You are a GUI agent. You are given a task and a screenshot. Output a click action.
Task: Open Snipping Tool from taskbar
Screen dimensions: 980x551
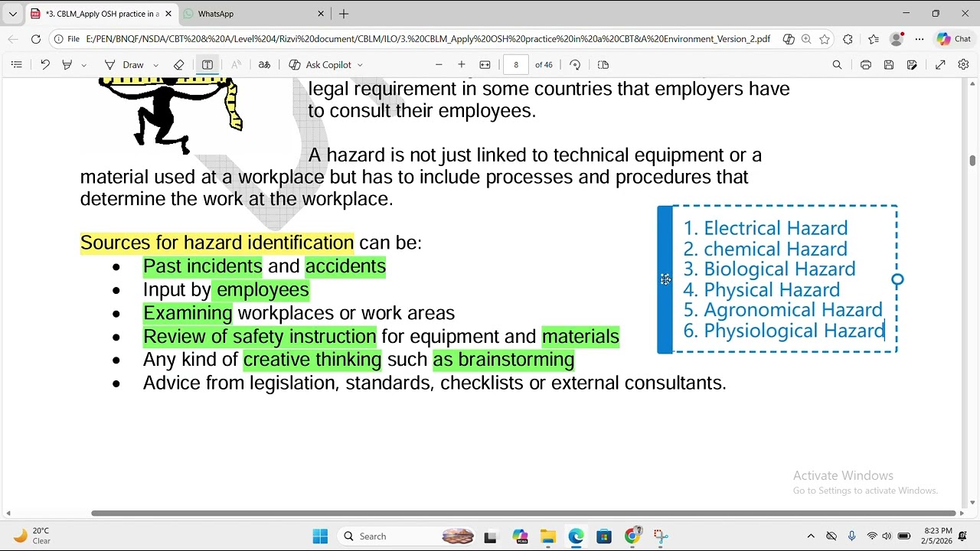[x=661, y=536]
